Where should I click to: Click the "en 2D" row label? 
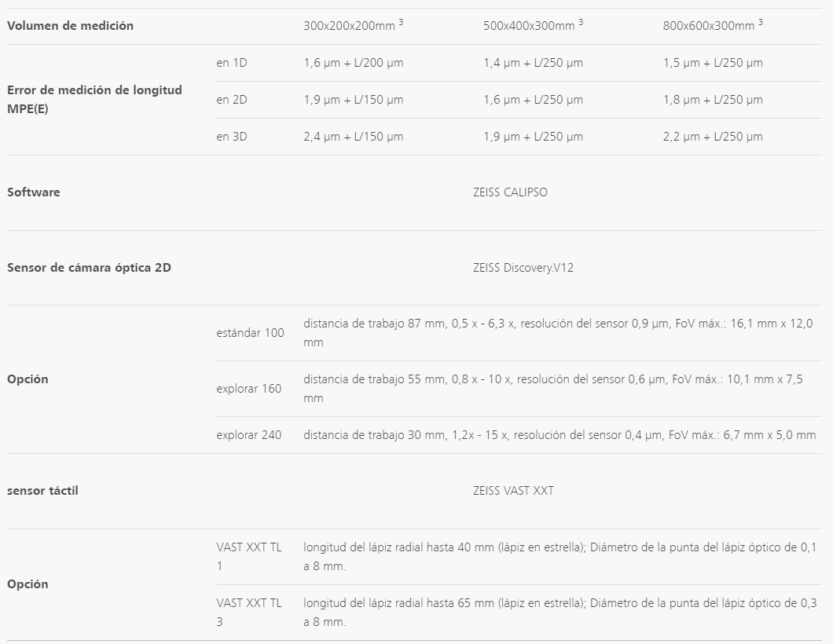click(x=232, y=100)
